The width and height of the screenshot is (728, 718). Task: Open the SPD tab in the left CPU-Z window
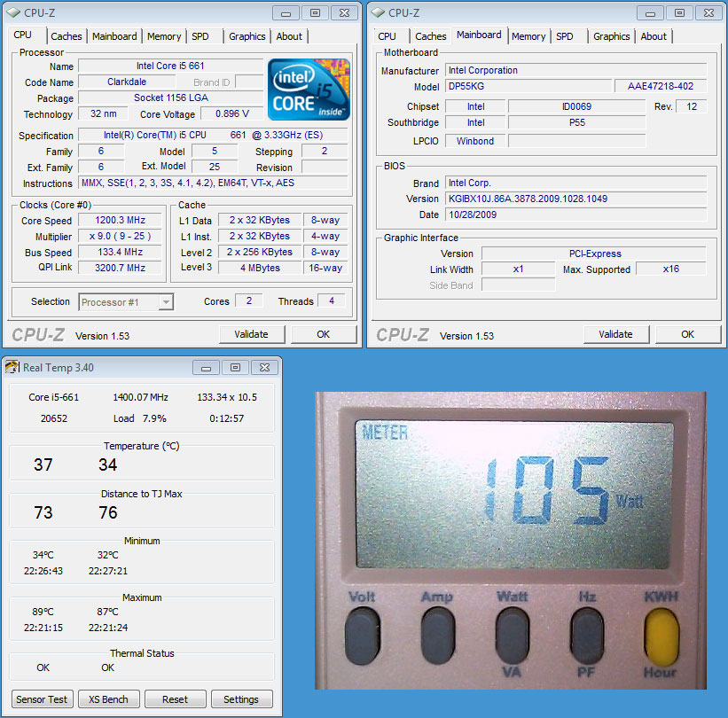[200, 36]
